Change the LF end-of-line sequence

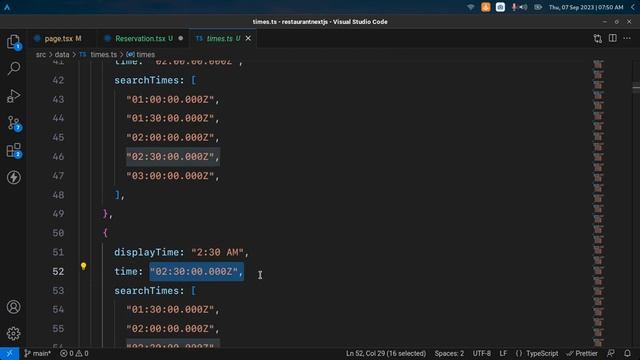coord(503,353)
